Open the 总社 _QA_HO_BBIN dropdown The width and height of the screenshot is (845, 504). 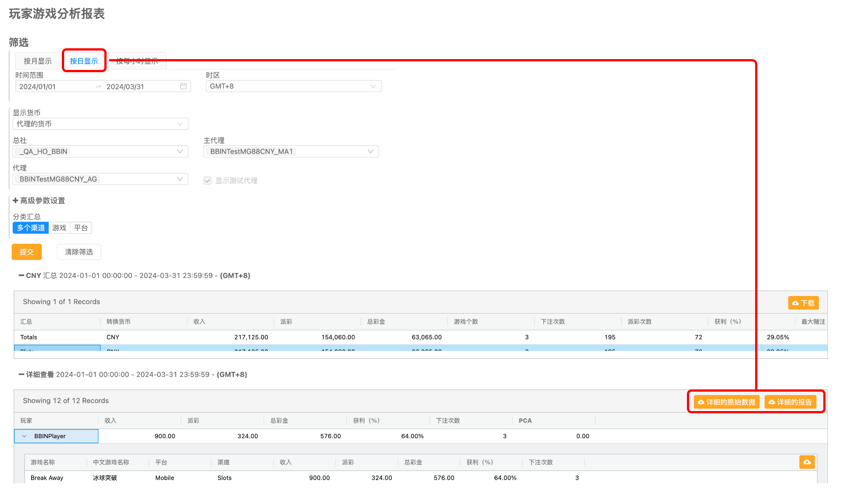click(x=100, y=152)
